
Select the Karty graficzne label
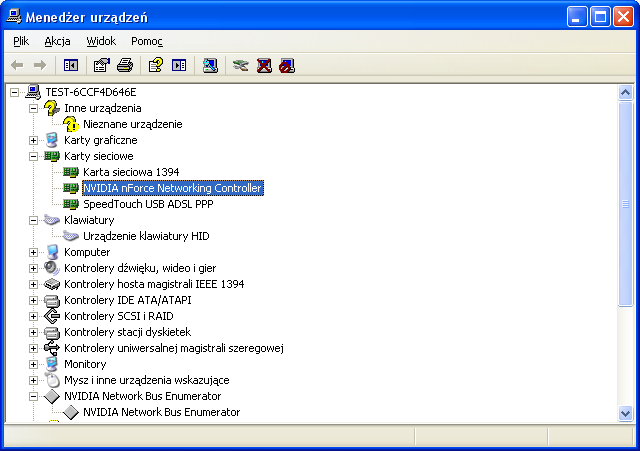(x=100, y=140)
